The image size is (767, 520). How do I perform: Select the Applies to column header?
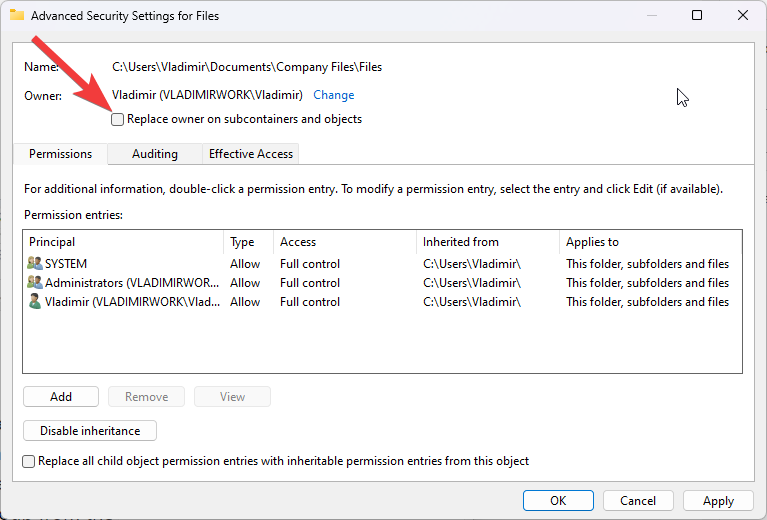pyautogui.click(x=648, y=242)
